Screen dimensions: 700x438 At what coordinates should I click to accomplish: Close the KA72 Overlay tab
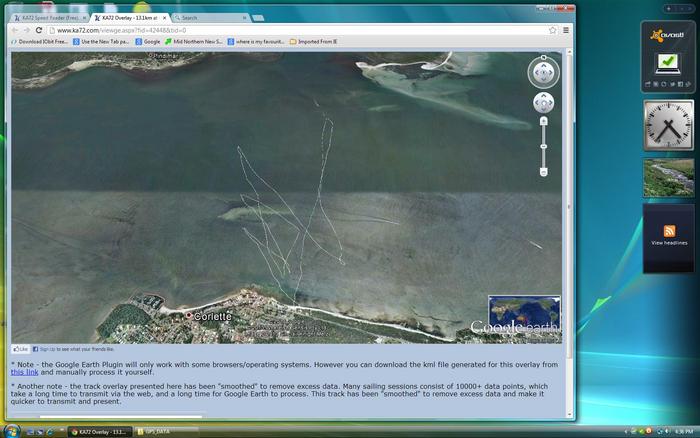pos(164,18)
